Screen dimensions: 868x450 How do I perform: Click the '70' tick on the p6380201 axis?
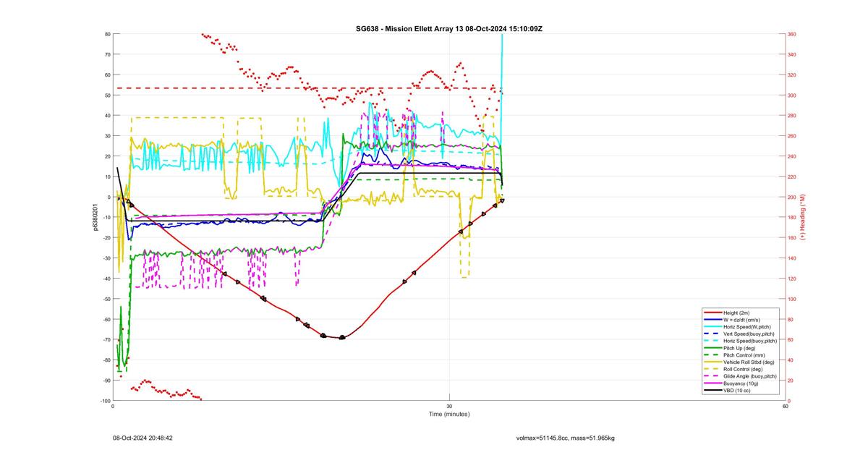click(108, 54)
